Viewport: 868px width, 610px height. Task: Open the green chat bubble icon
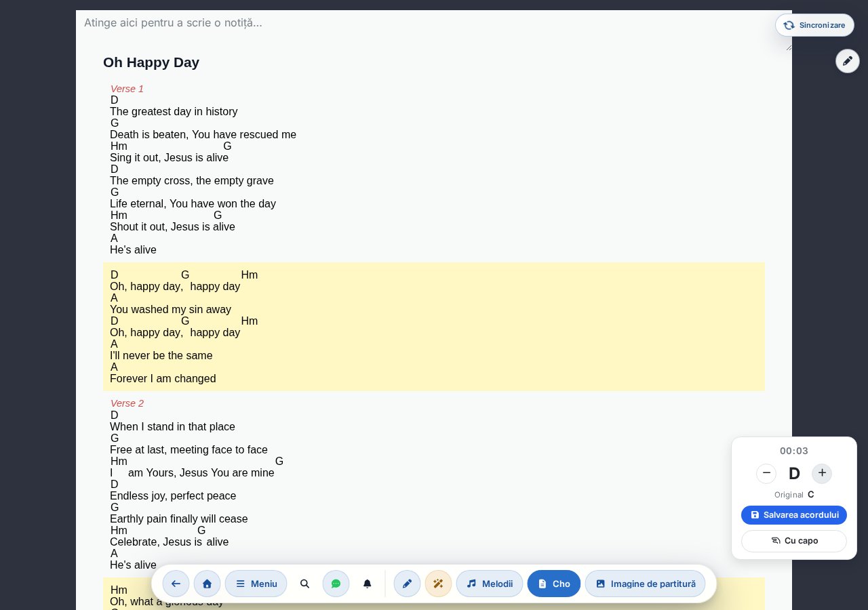pos(336,584)
